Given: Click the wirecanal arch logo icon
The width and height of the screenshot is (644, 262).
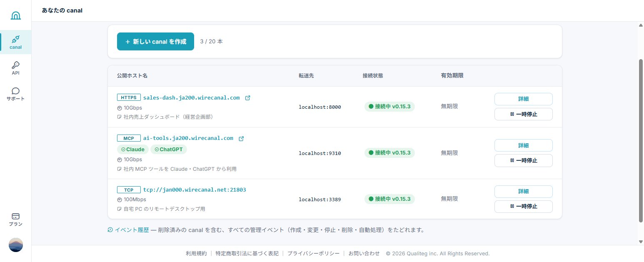Looking at the screenshot, I should click(x=15, y=16).
